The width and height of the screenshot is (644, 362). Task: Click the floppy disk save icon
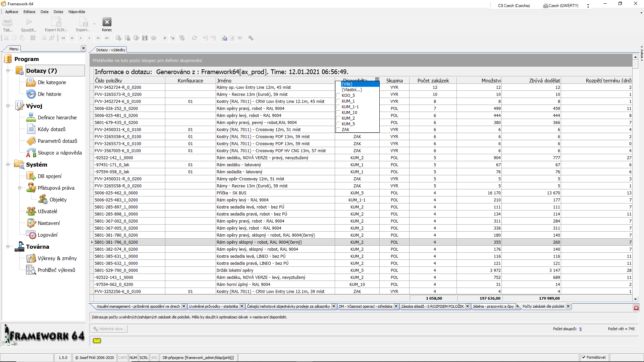tap(145, 38)
